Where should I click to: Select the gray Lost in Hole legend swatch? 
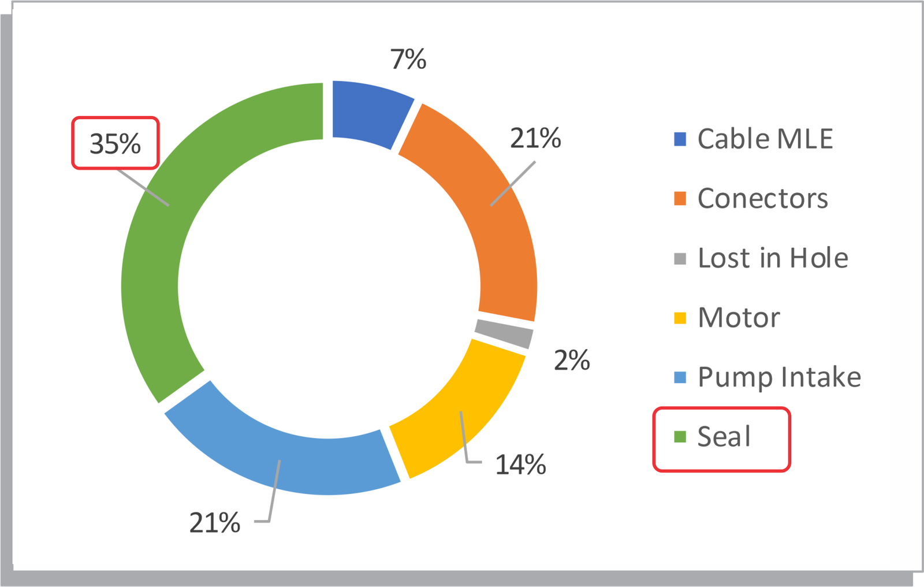(680, 258)
